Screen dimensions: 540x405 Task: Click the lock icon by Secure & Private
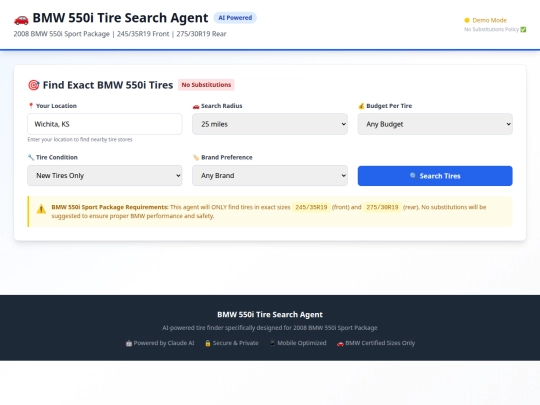(208, 343)
